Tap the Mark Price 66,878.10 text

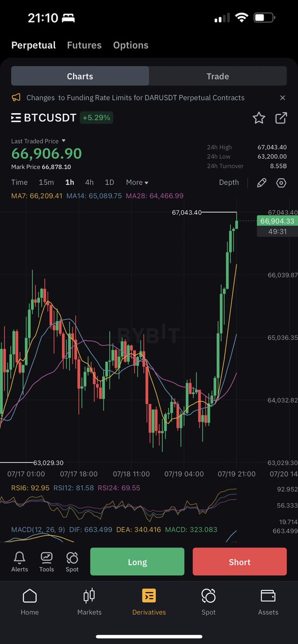41,167
